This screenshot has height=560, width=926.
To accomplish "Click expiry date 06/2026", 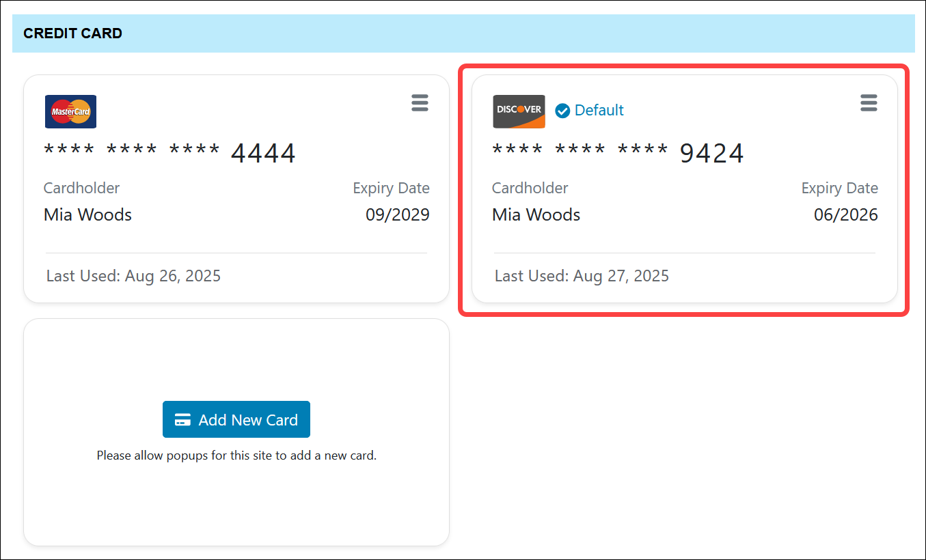I will click(x=846, y=215).
